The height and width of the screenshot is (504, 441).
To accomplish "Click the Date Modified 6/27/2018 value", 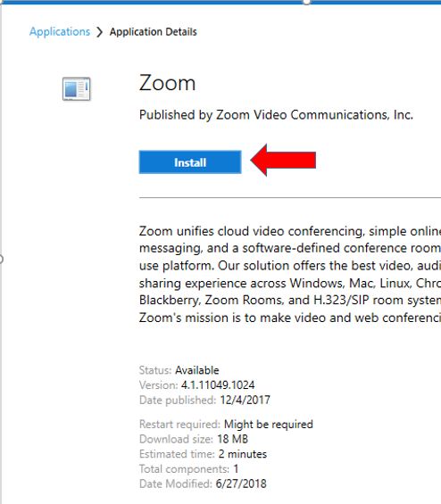I will (x=241, y=483).
